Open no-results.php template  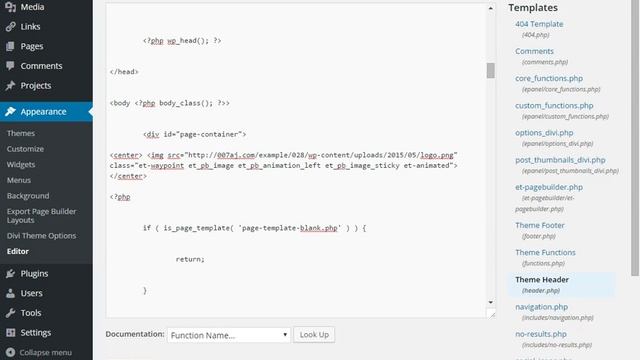pos(541,334)
